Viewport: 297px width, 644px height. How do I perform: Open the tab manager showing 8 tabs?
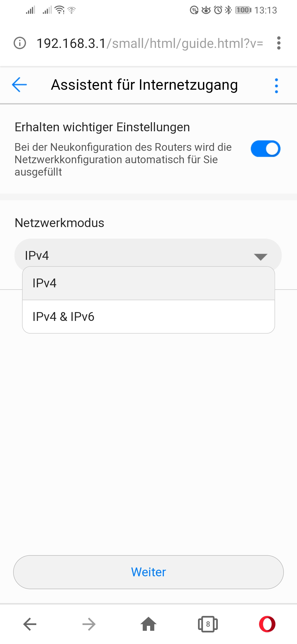coord(208,624)
